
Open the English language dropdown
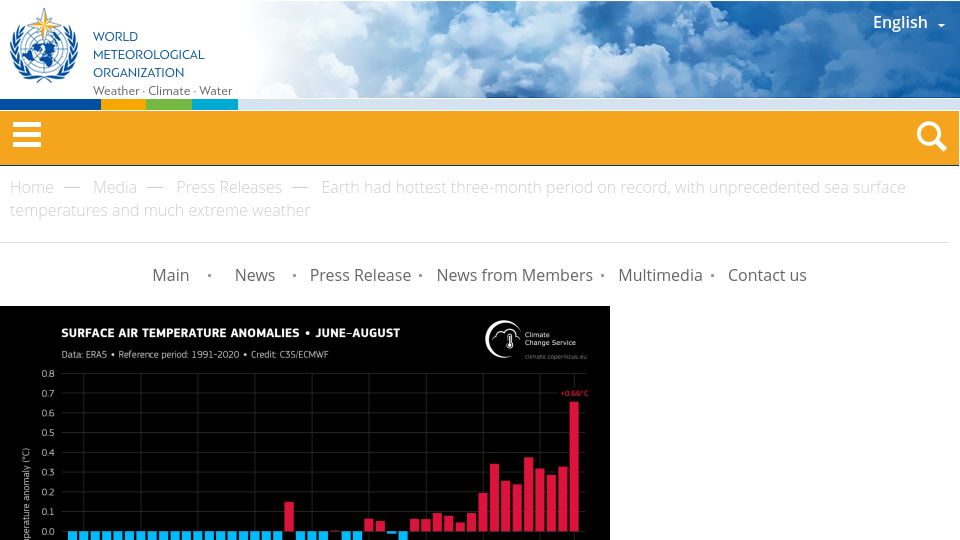(909, 23)
